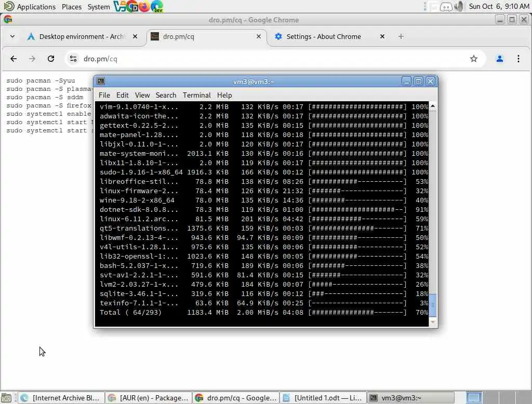The width and height of the screenshot is (532, 404).
Task: Open the MATE logo menu icon
Action: 9,6
